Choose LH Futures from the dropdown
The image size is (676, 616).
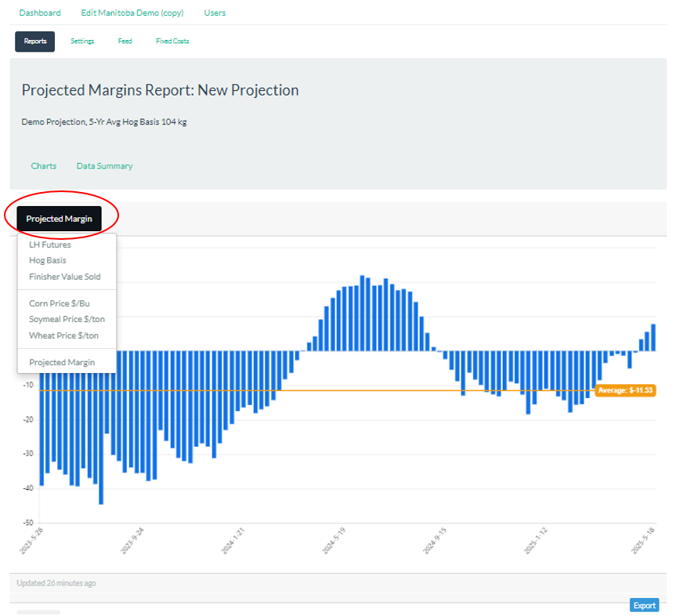pos(50,245)
